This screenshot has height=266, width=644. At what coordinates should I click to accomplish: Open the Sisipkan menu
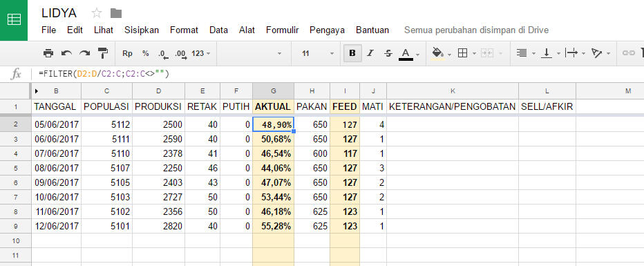pos(142,30)
